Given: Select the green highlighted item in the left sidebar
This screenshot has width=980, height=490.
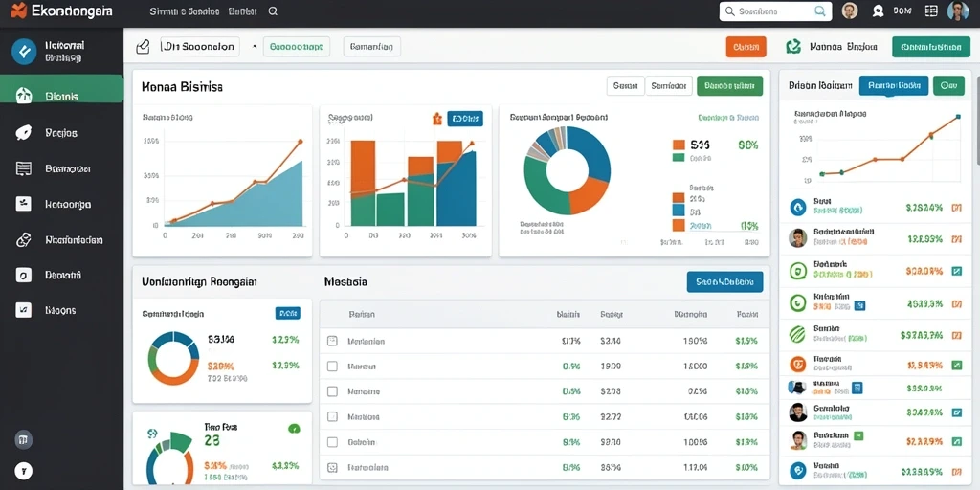Looking at the screenshot, I should pyautogui.click(x=62, y=97).
